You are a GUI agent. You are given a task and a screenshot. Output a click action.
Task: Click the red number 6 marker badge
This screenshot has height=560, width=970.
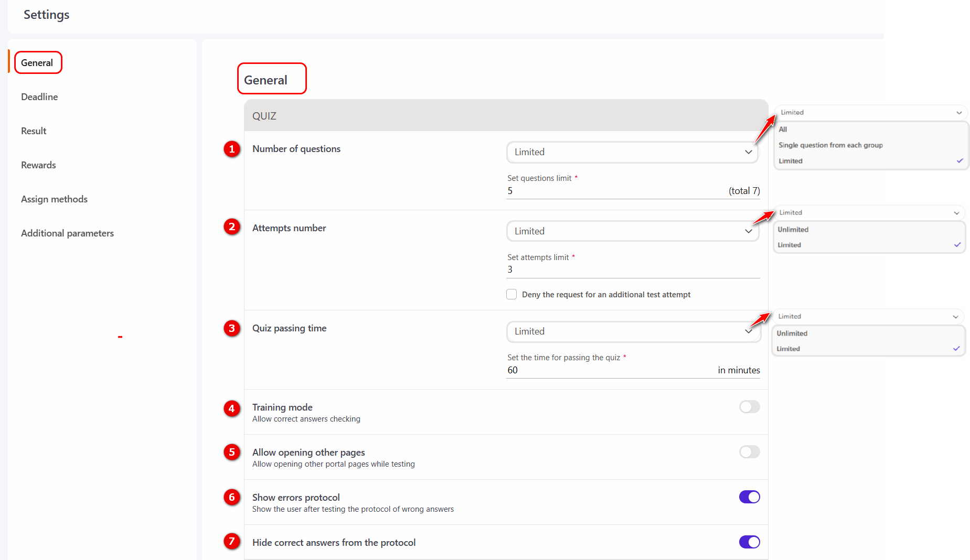coord(232,497)
